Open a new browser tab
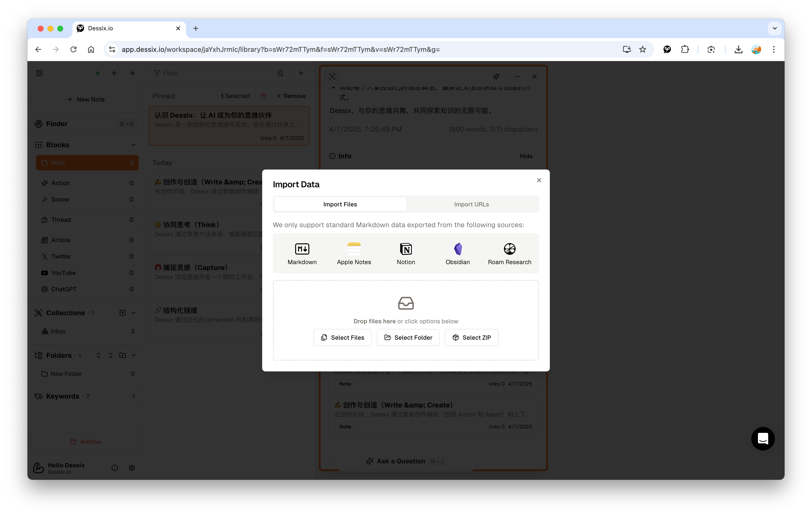The height and width of the screenshot is (516, 812). pos(196,28)
